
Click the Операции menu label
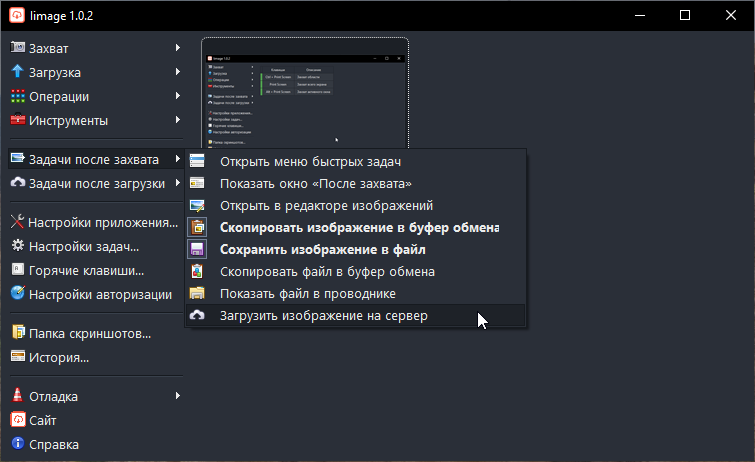(59, 96)
